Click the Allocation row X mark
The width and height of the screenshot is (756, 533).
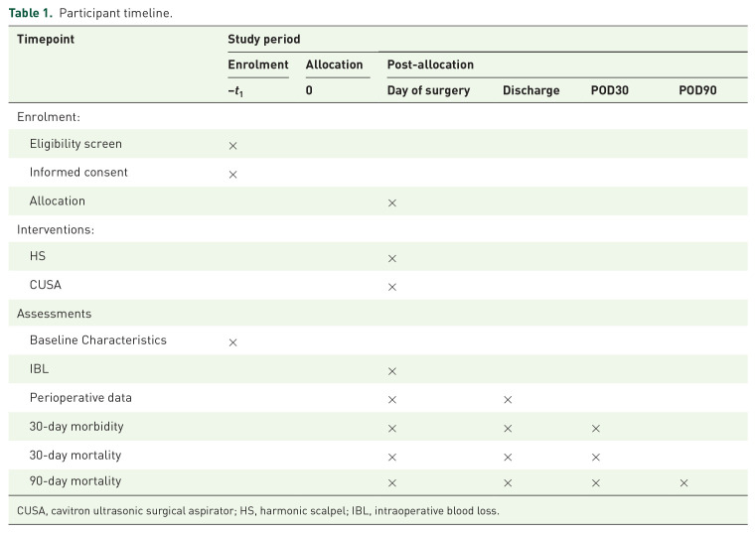point(392,202)
